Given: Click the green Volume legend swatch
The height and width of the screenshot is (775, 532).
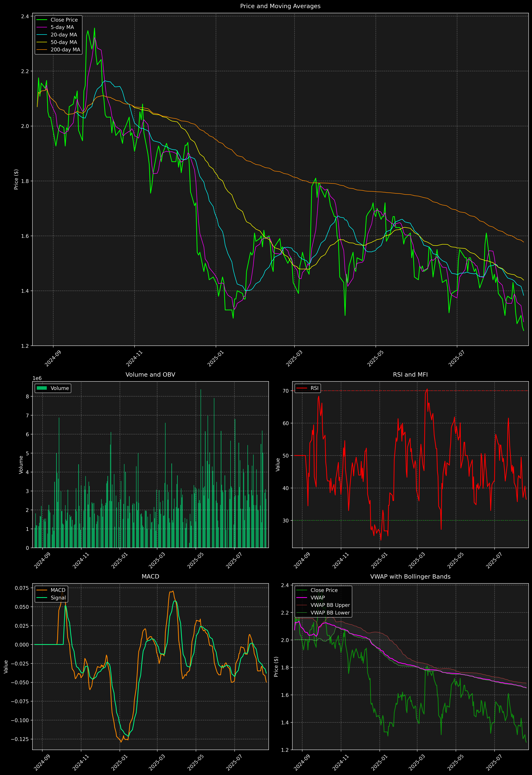Looking at the screenshot, I should click(x=42, y=388).
